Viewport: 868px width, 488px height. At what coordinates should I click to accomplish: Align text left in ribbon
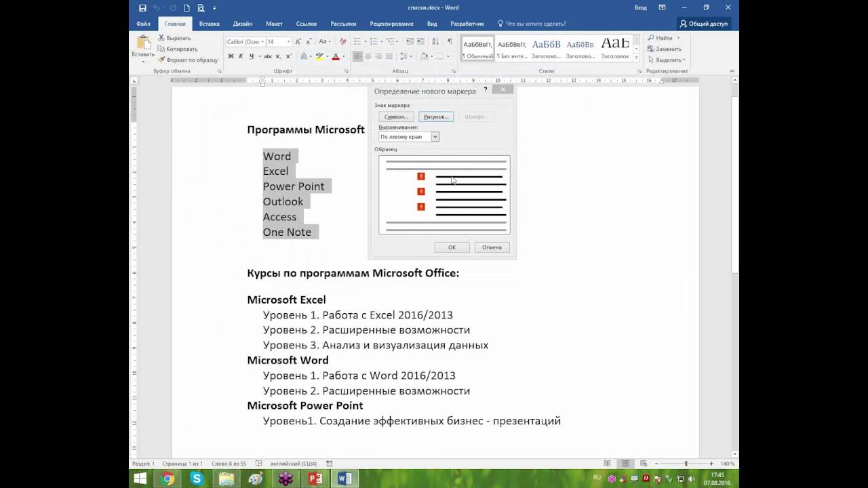coord(357,56)
